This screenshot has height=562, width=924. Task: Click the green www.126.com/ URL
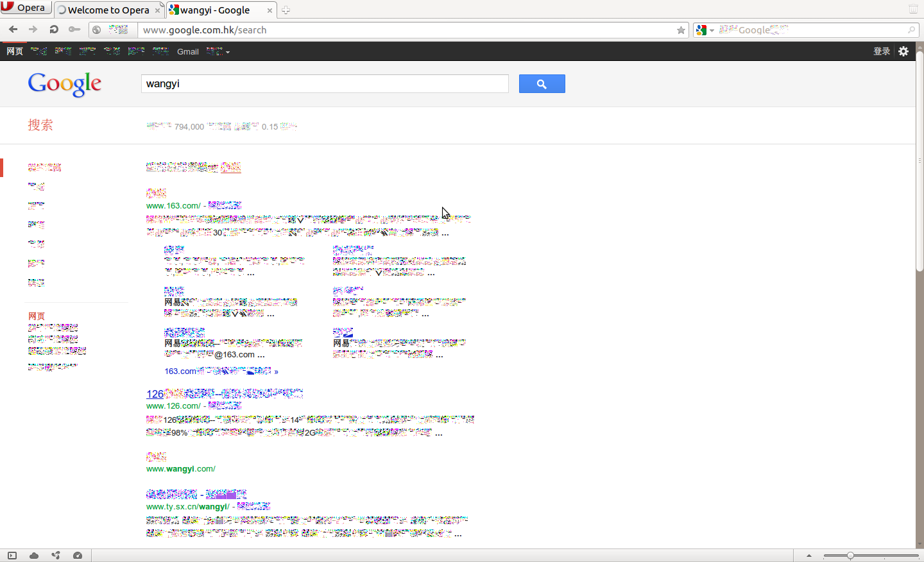coord(173,406)
